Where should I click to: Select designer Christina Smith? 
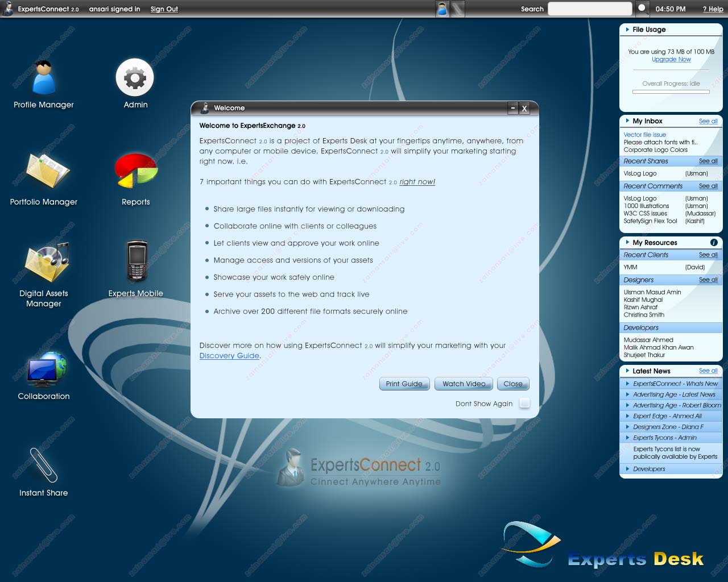pos(644,314)
